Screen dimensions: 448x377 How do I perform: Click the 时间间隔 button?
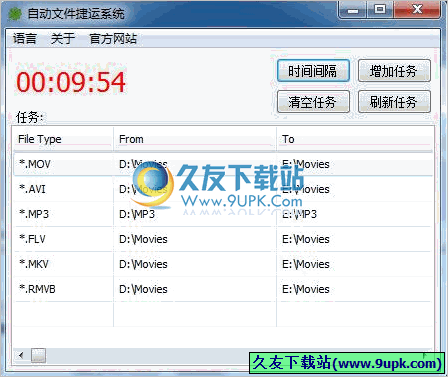click(x=313, y=71)
